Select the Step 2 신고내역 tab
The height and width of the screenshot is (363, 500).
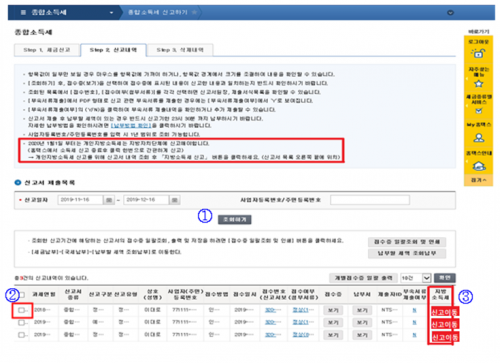(113, 50)
